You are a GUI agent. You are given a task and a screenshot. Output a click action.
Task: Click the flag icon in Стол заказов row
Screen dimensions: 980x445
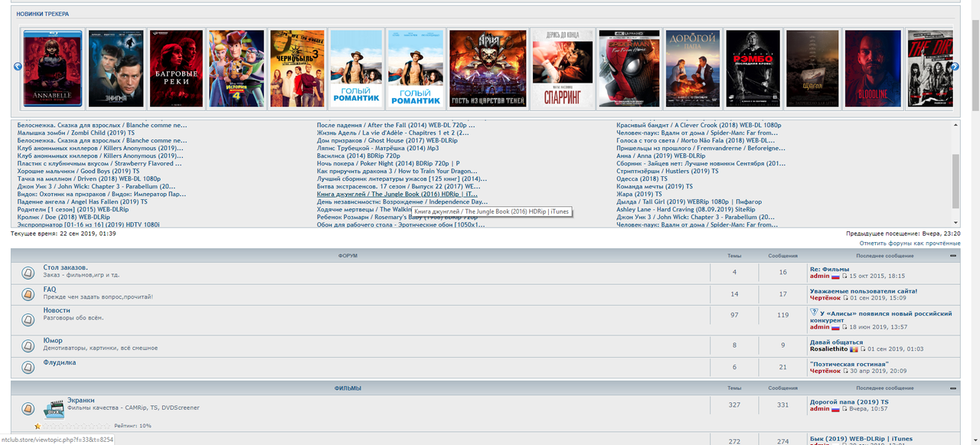(836, 276)
